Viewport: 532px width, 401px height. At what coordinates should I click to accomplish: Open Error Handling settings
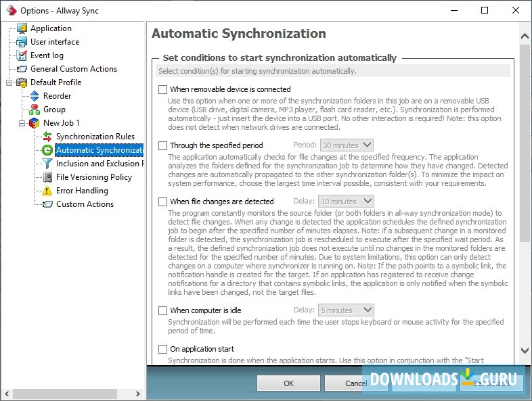click(82, 191)
